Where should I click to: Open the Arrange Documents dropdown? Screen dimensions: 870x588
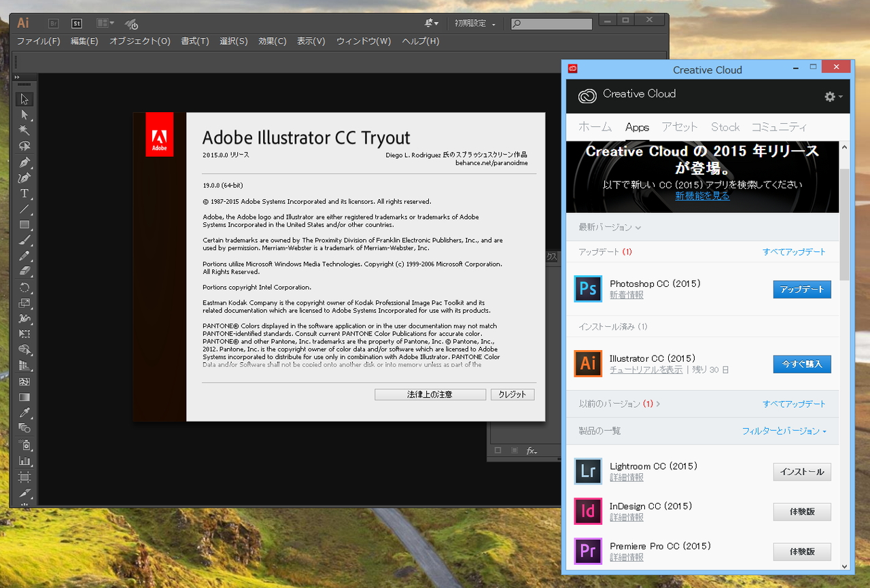[x=105, y=23]
